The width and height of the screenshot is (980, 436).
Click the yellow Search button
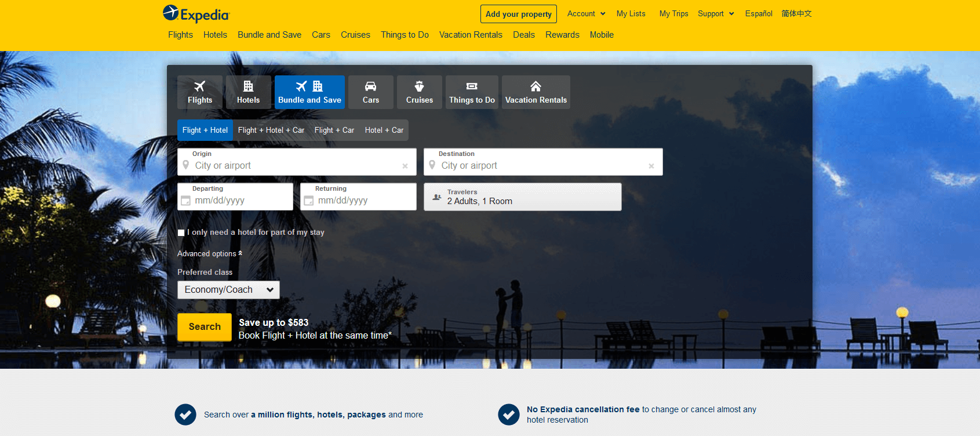205,327
